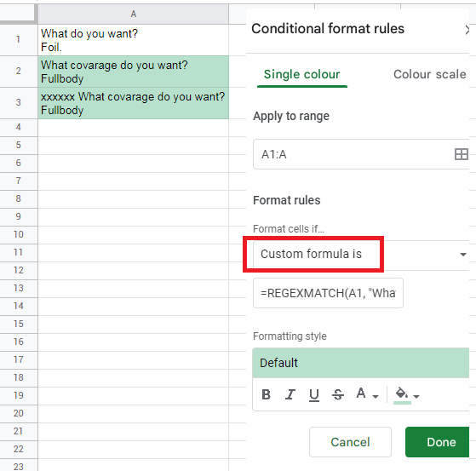Click cell 'What do you want? Foil.'
This screenshot has width=476, height=471.
pyautogui.click(x=134, y=40)
